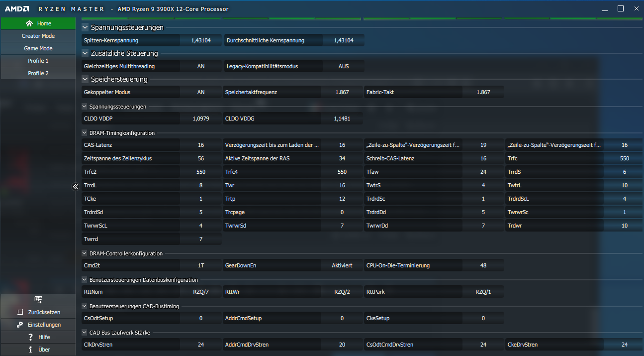644x356 pixels.
Task: Open the Hilfe help page
Action: [38, 337]
